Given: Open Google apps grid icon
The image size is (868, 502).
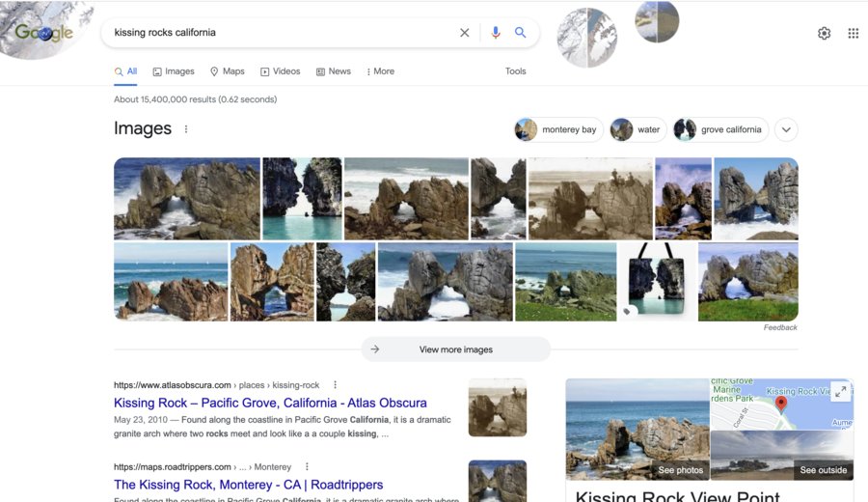Looking at the screenshot, I should pos(854,33).
